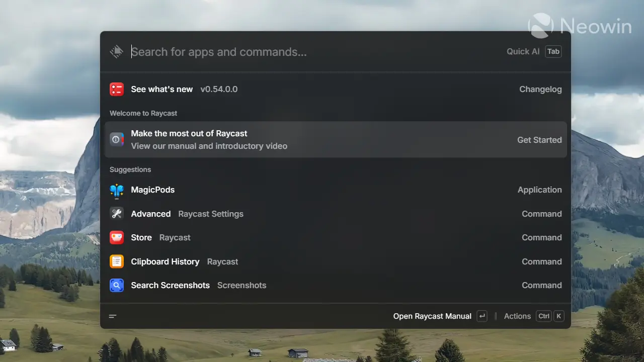
Task: Click the MagicPods application icon
Action: (116, 190)
